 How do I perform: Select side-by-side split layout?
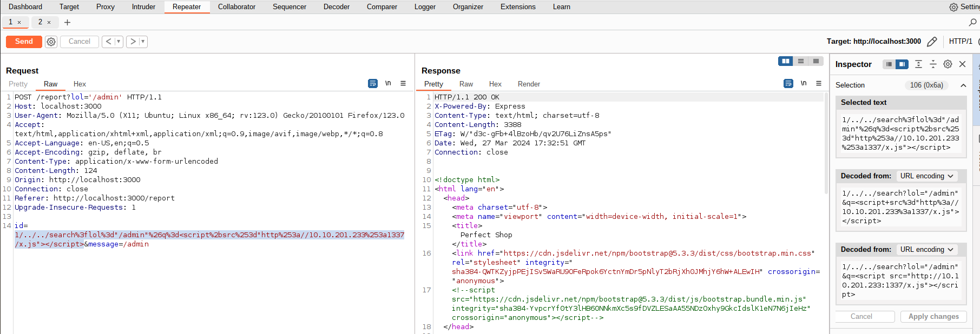(786, 61)
